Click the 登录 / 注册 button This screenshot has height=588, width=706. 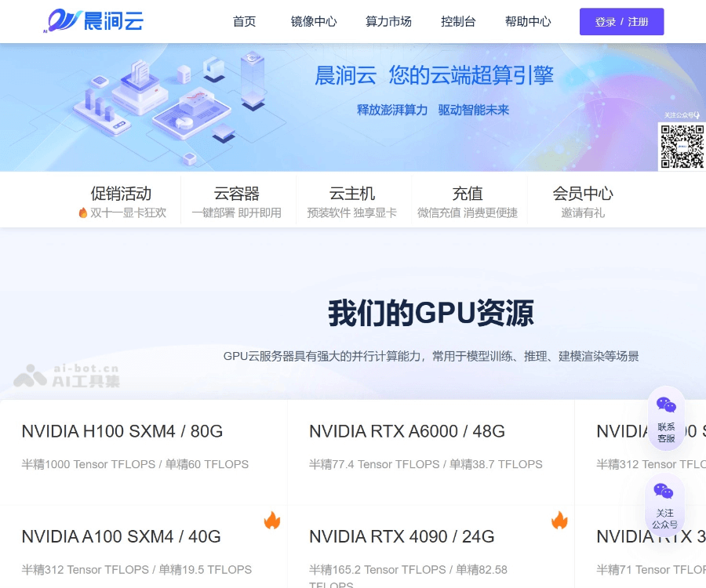(621, 22)
